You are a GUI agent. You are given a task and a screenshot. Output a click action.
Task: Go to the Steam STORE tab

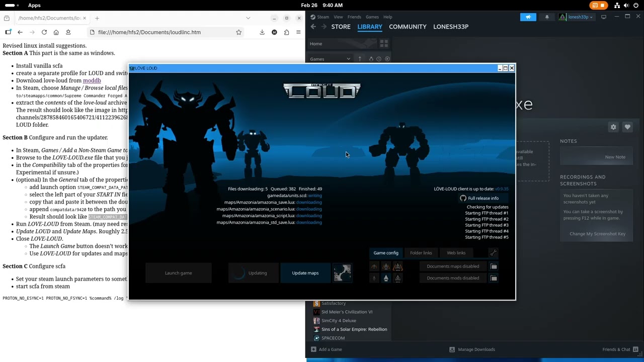point(341,27)
